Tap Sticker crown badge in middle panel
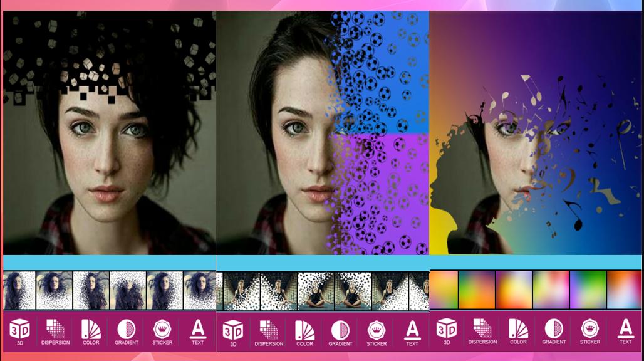 [377, 332]
